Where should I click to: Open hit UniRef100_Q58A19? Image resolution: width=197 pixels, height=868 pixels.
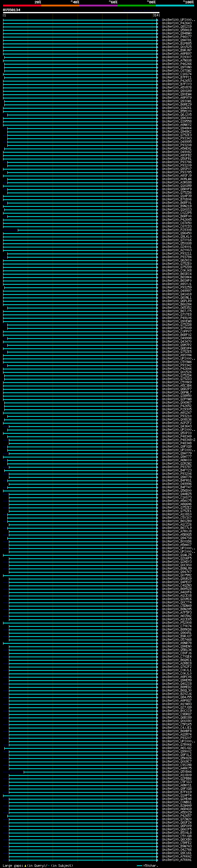[x=177, y=30]
